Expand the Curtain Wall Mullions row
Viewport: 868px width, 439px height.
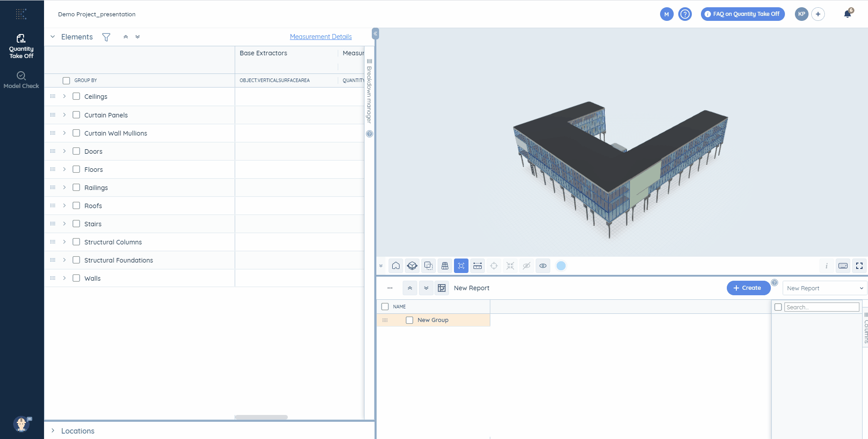(x=64, y=133)
